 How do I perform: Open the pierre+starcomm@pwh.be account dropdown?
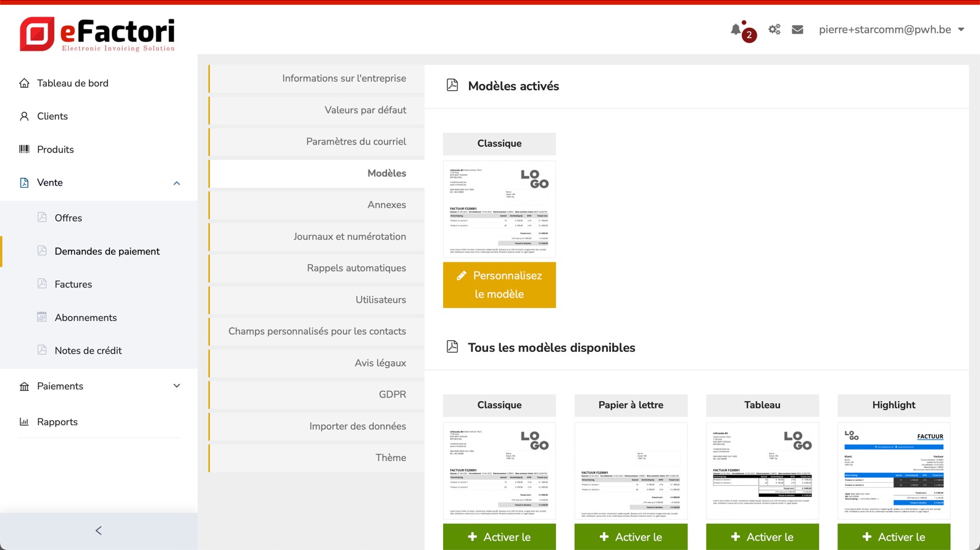click(x=891, y=30)
